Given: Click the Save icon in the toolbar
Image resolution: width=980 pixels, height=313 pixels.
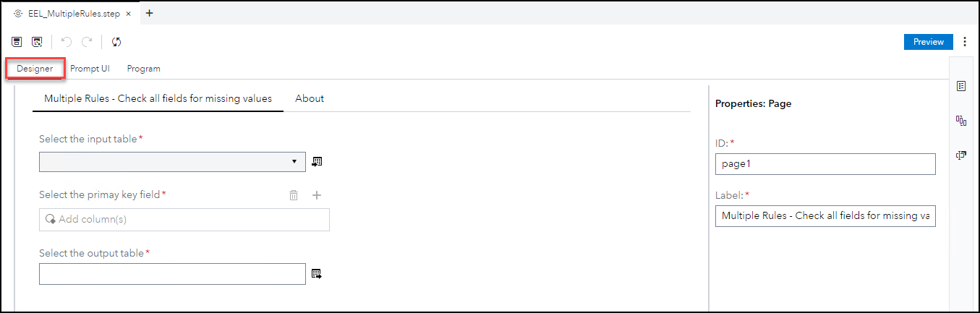Looking at the screenshot, I should pos(17,42).
